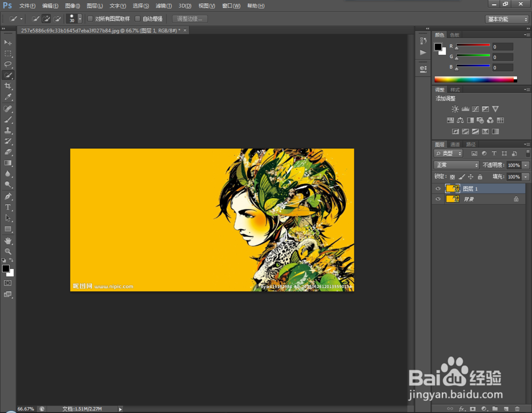Open fill slider dropdown arrow

pyautogui.click(x=526, y=176)
